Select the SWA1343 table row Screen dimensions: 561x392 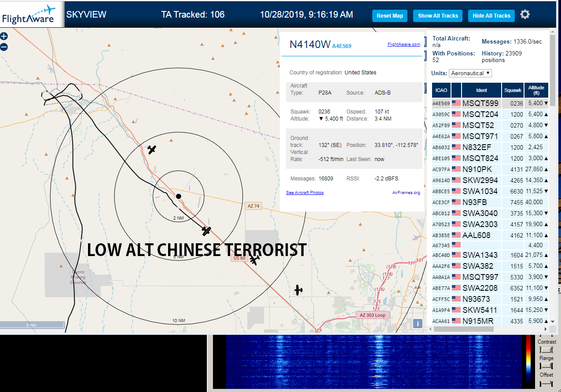tap(490, 255)
